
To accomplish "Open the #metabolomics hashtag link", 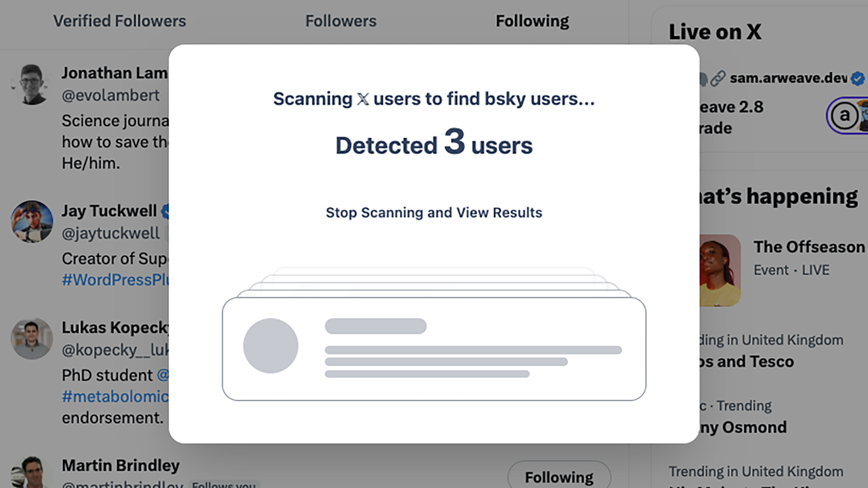I will [115, 396].
